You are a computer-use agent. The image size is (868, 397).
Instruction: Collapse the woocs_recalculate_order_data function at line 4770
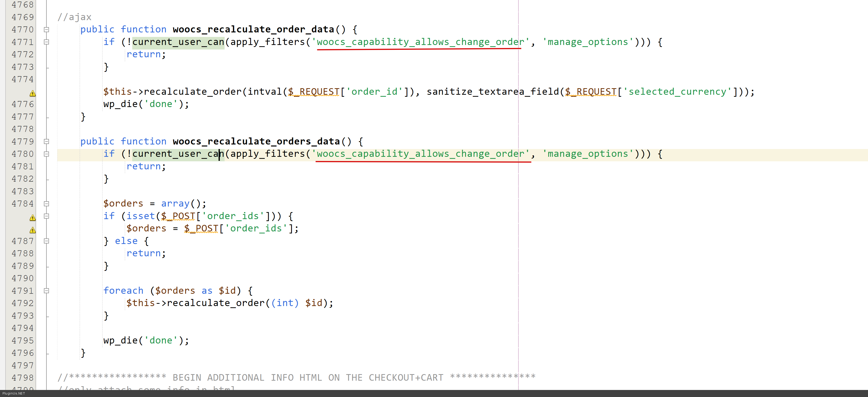[x=46, y=30]
